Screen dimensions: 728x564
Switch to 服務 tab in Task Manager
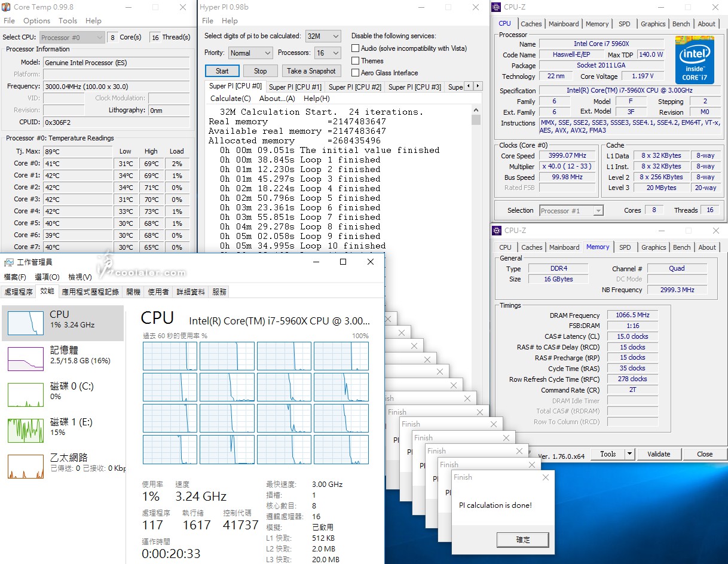(219, 292)
